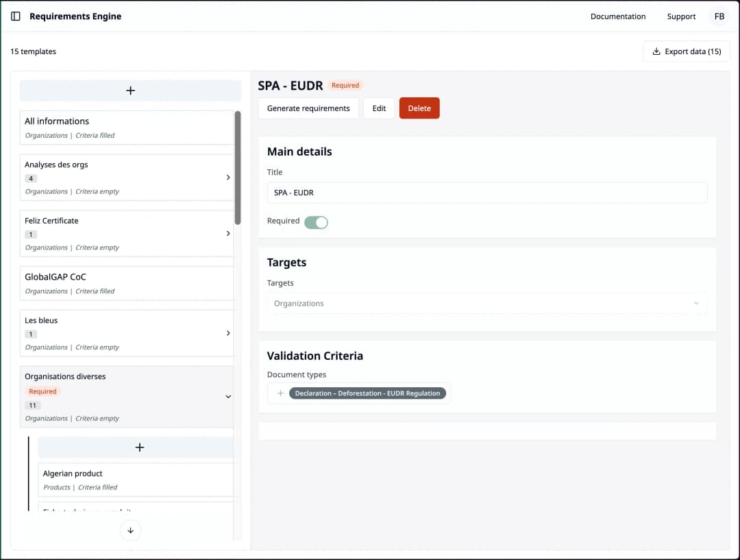The width and height of the screenshot is (740, 560).
Task: Add a document type with the plus icon
Action: click(x=280, y=393)
